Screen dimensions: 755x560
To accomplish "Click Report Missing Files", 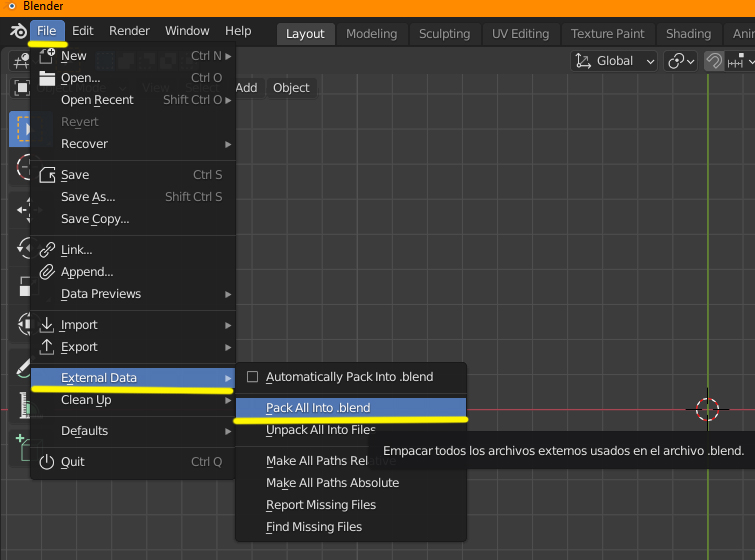I will 321,505.
